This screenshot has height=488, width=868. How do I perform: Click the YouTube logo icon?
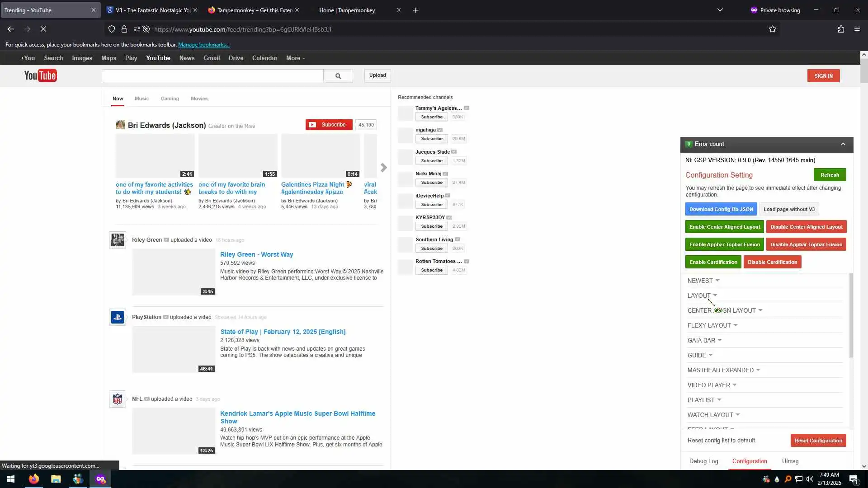[40, 75]
